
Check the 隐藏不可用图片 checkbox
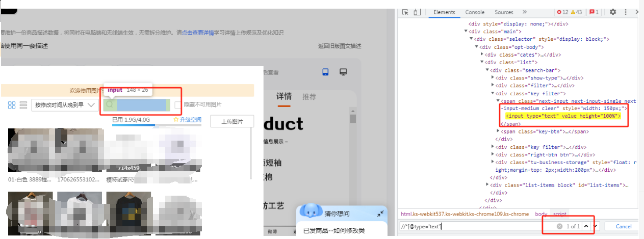click(178, 105)
